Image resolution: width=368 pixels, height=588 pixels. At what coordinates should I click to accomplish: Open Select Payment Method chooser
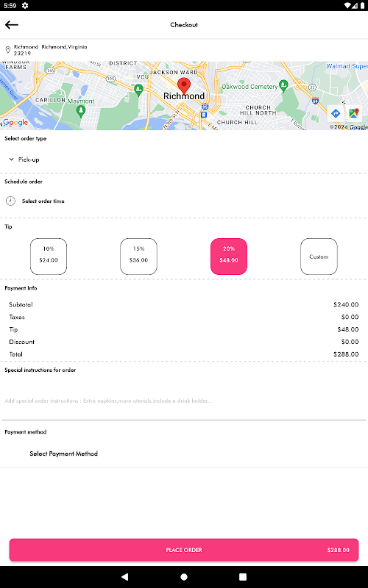point(64,453)
